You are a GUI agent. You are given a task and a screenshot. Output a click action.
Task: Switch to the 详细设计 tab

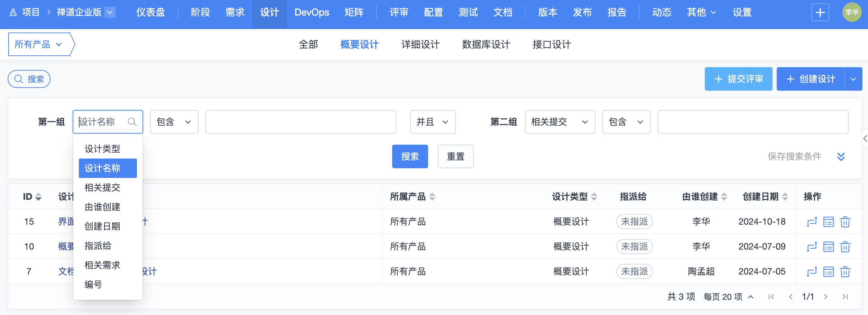pos(420,44)
